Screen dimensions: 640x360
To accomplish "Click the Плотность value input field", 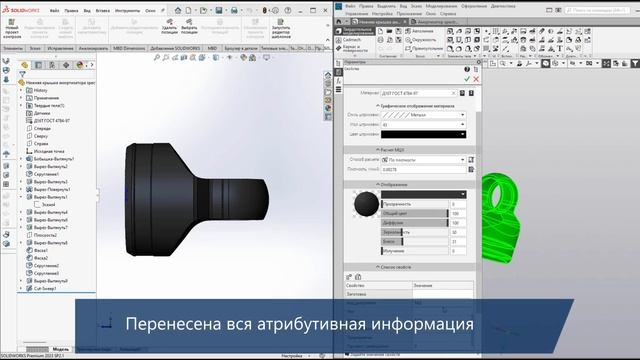I will tap(423, 169).
